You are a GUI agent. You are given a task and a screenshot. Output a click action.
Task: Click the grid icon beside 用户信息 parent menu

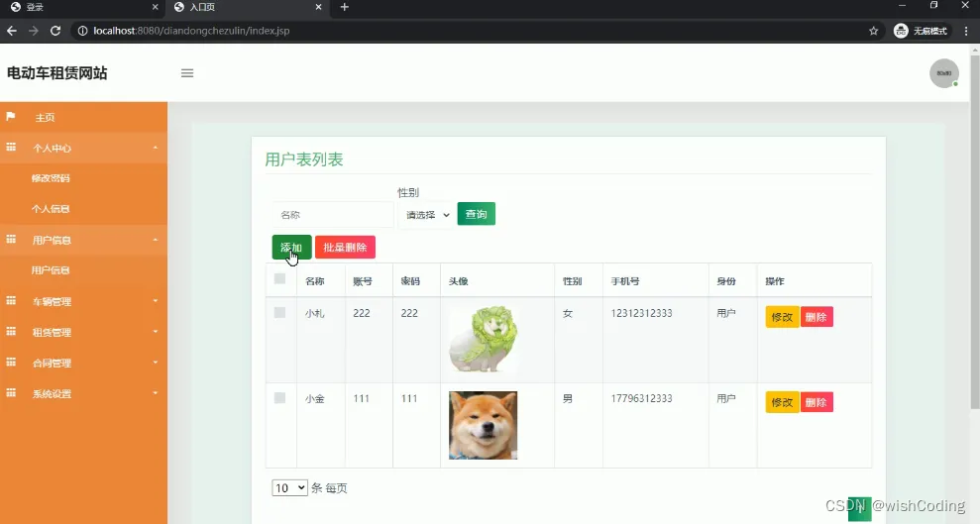coord(11,239)
